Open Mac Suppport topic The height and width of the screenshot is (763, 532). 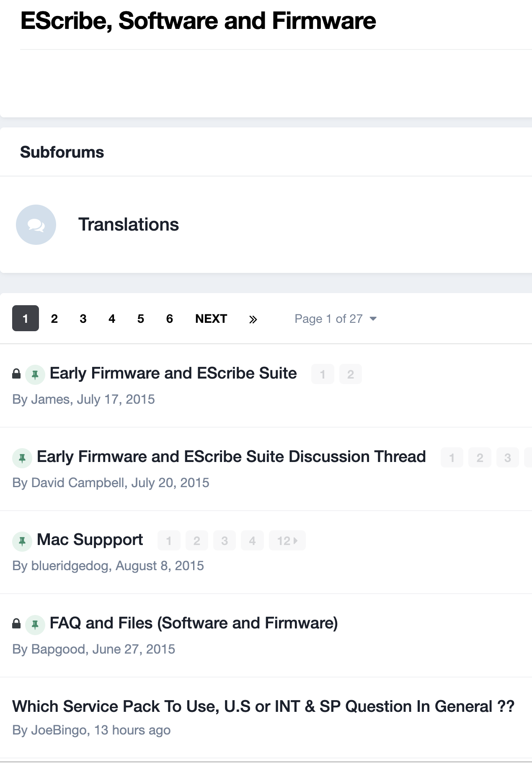click(x=90, y=540)
